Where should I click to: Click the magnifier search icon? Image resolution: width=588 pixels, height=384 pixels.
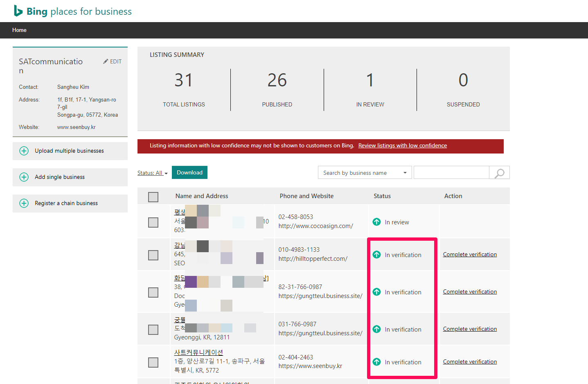pos(499,173)
